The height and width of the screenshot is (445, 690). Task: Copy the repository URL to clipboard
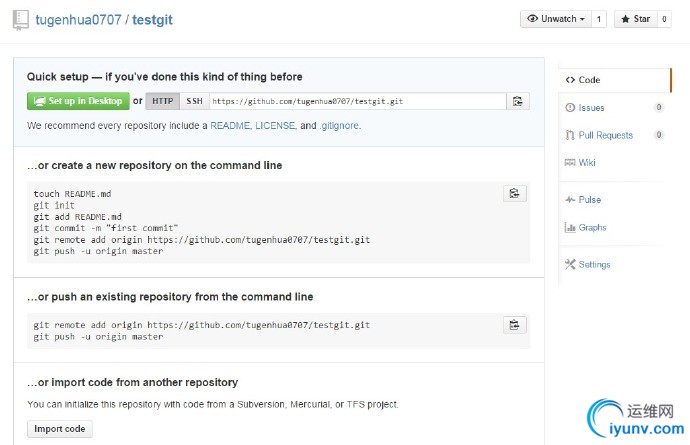517,101
